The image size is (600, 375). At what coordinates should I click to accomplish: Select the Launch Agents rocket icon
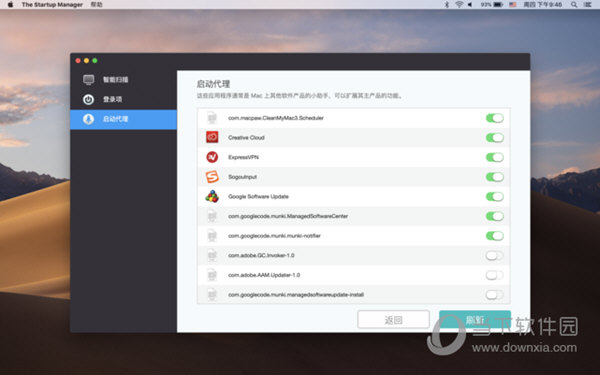pyautogui.click(x=88, y=119)
